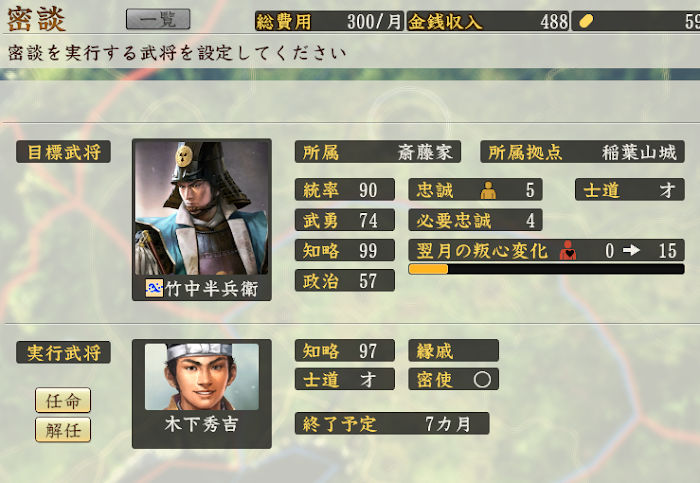
Task: Click the 金銭収入 488 field
Action: click(488, 21)
